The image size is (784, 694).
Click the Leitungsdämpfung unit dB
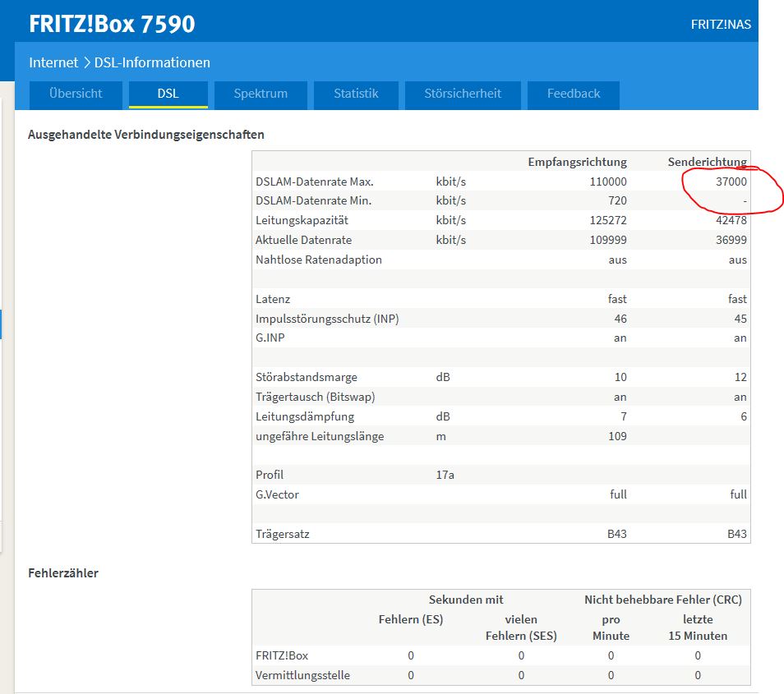(442, 416)
